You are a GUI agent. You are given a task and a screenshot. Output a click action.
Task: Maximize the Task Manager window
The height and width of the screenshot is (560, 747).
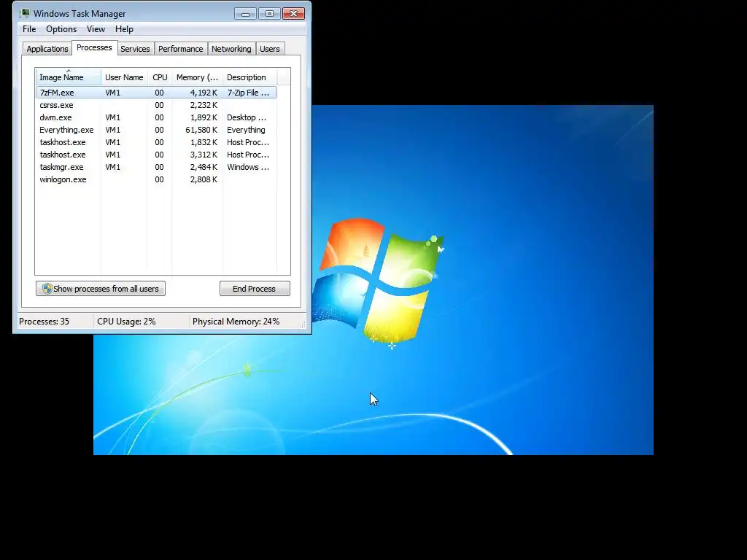(269, 13)
